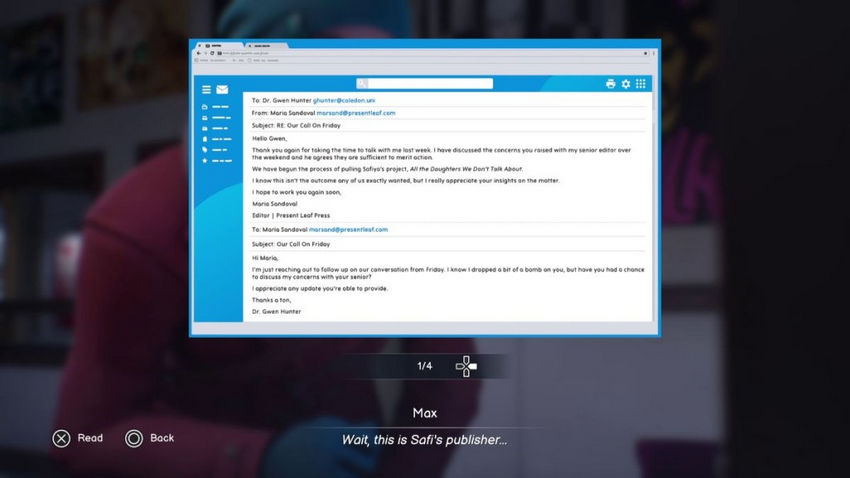Viewport: 850px width, 478px height.
Task: Select the tag icon entry in sidebar
Action: pos(206,150)
